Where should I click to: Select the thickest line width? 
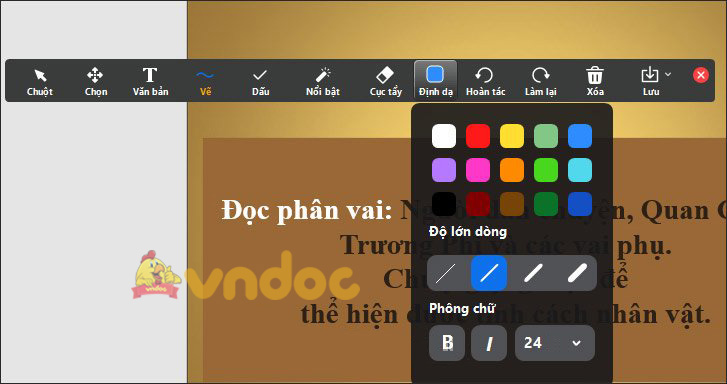576,273
